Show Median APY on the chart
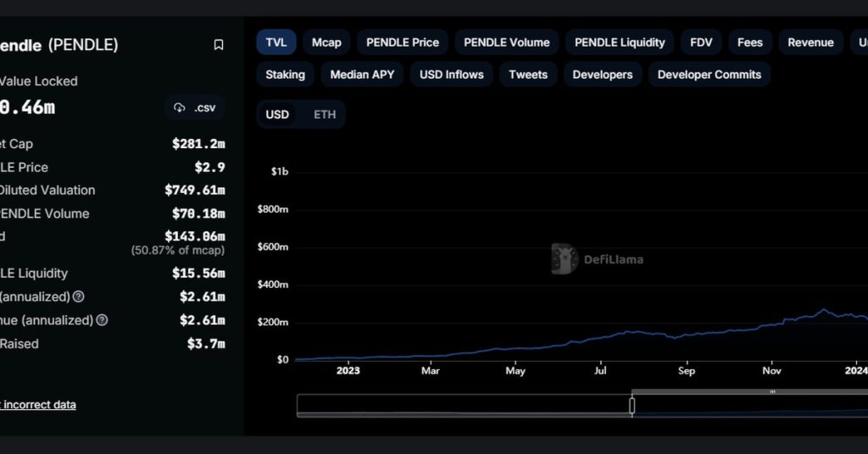The image size is (868, 454). (x=362, y=75)
